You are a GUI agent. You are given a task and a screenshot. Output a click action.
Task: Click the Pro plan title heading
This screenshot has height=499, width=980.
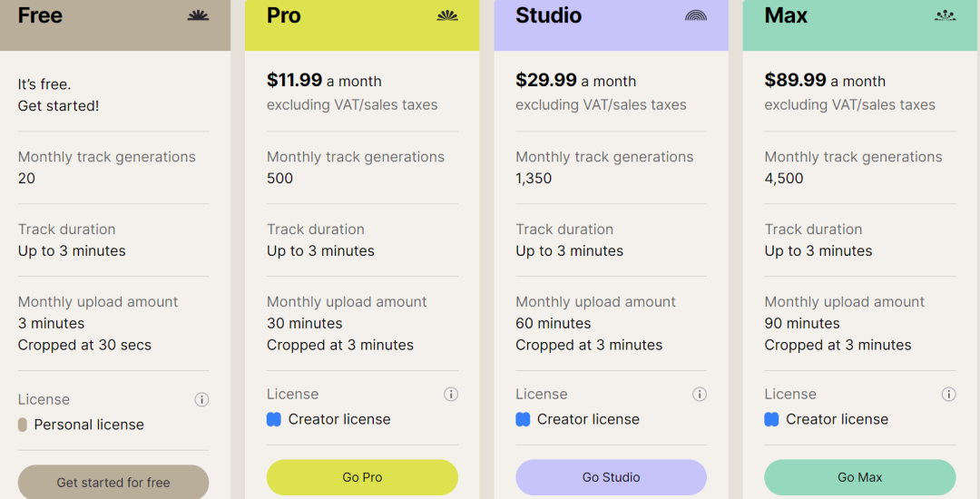pyautogui.click(x=284, y=15)
